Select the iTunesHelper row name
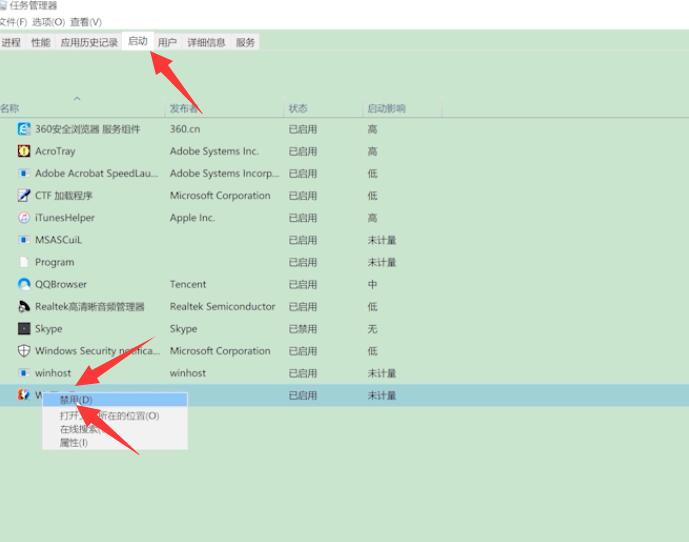This screenshot has height=542, width=689. click(x=65, y=218)
